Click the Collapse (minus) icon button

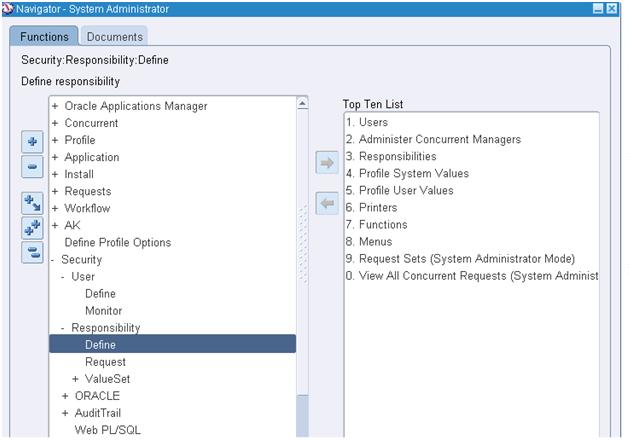(32, 166)
